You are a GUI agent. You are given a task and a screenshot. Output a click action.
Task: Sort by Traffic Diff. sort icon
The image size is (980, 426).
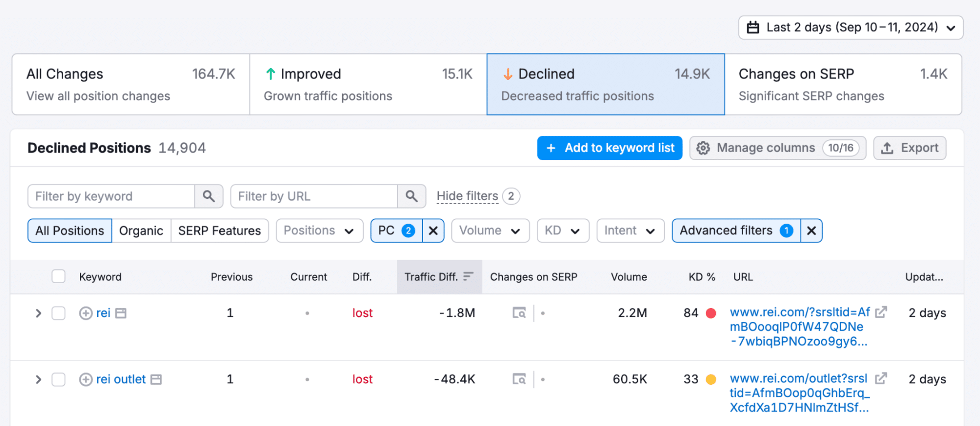click(x=468, y=277)
